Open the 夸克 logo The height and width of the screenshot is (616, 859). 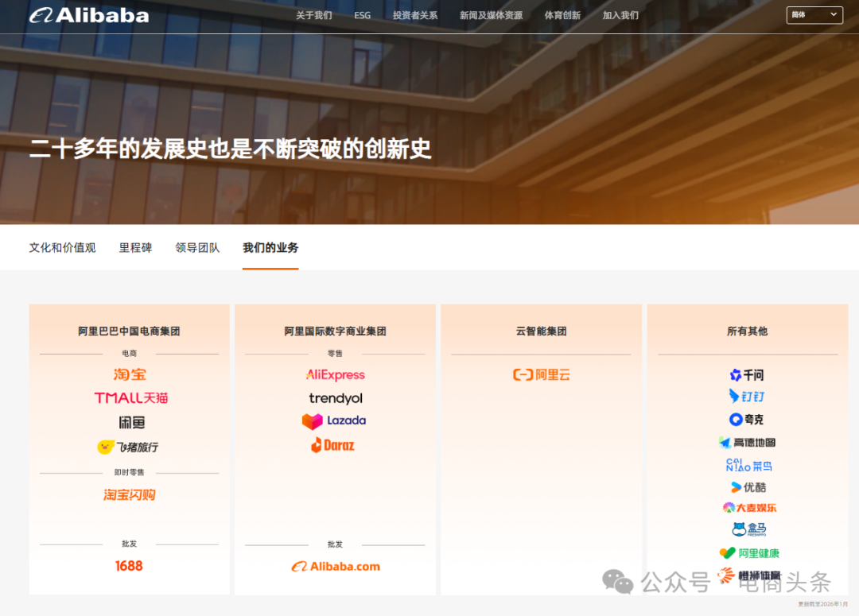746,420
